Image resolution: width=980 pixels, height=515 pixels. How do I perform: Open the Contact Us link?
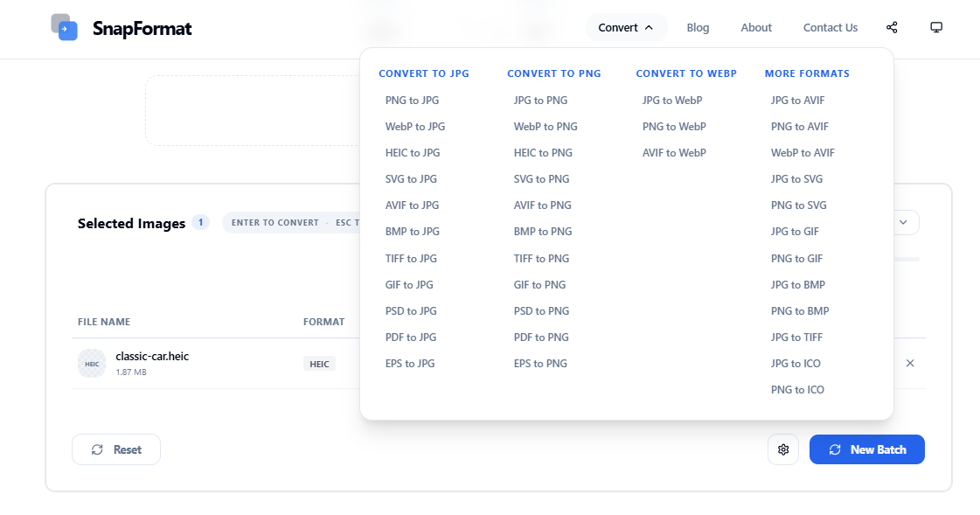click(x=830, y=27)
